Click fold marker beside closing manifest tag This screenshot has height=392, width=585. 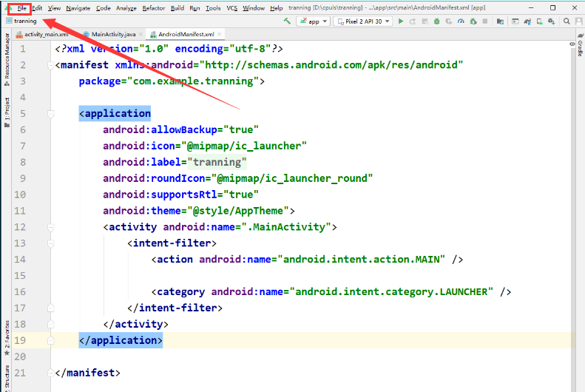(x=51, y=373)
